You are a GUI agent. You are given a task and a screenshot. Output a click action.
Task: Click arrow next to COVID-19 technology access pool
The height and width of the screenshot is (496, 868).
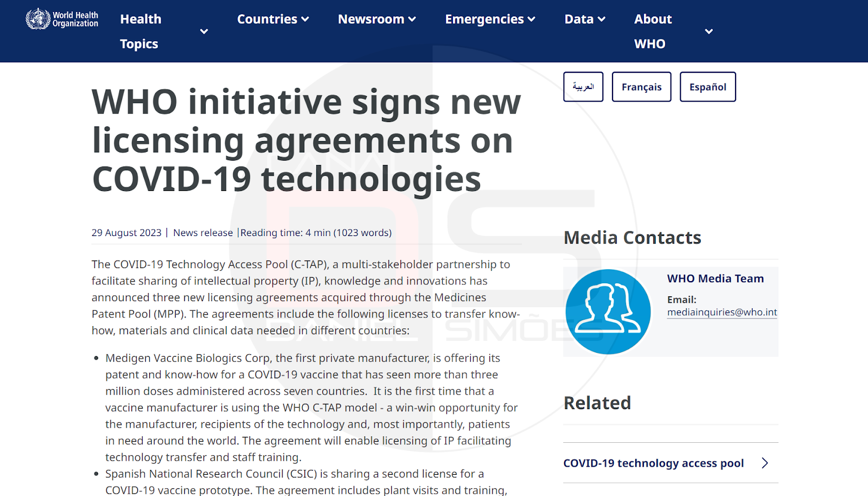click(x=765, y=463)
